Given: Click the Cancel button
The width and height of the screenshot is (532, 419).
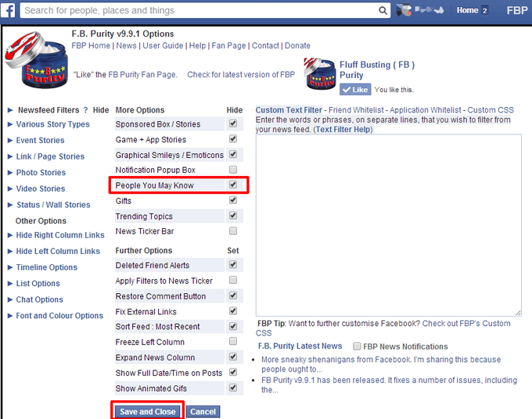Looking at the screenshot, I should point(203,411).
